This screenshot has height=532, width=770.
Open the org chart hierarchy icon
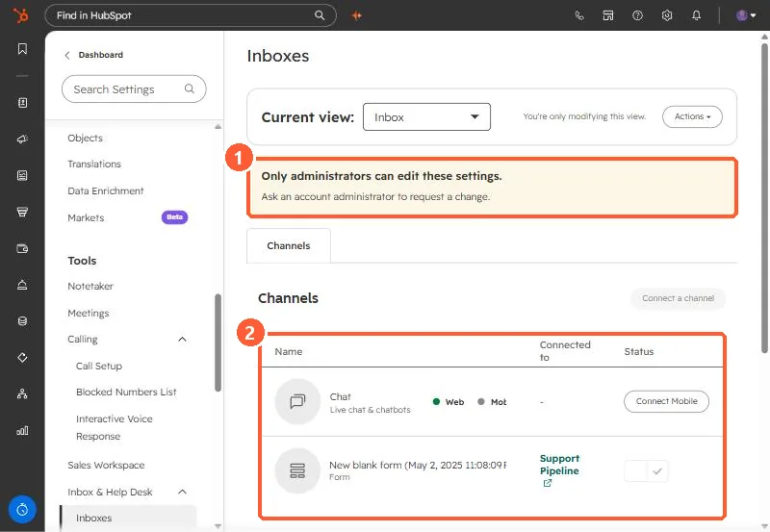click(x=22, y=393)
